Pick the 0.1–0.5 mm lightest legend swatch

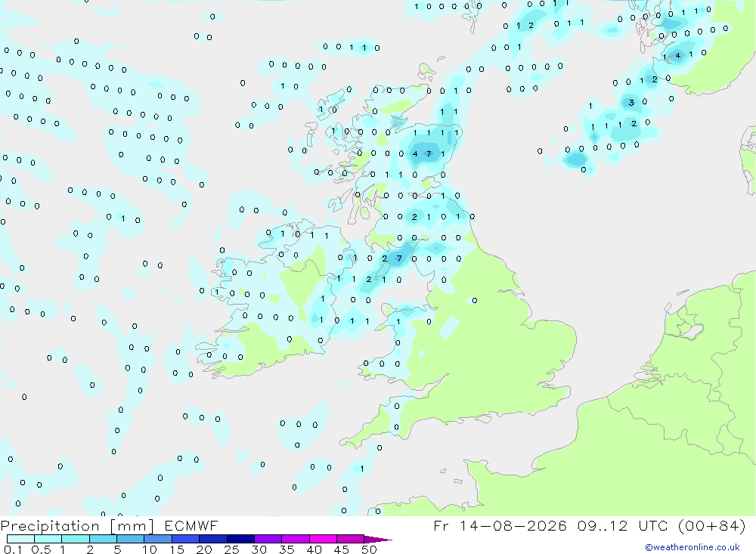pos(20,539)
